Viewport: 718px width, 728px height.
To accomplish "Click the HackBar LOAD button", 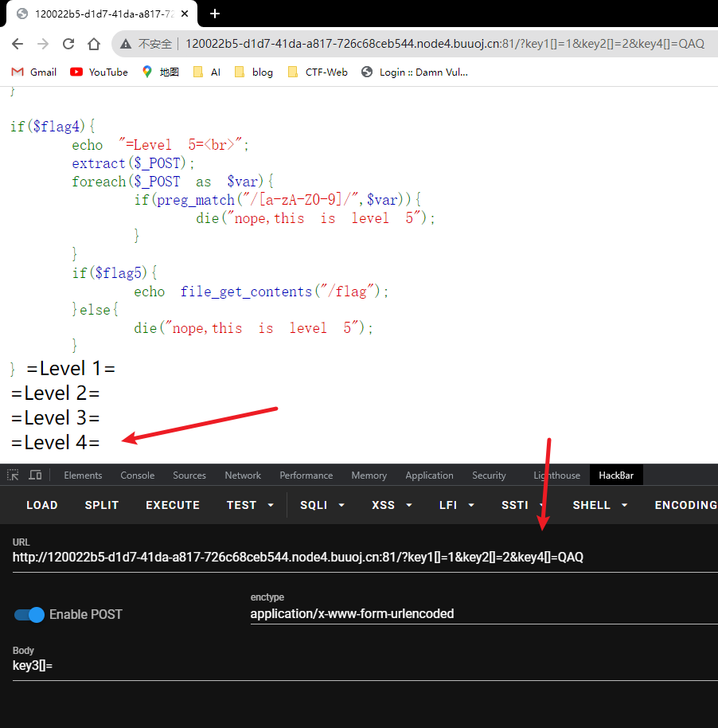I will 41,505.
